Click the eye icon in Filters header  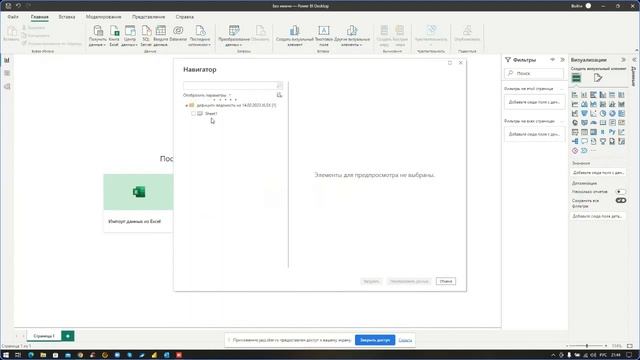click(x=552, y=60)
